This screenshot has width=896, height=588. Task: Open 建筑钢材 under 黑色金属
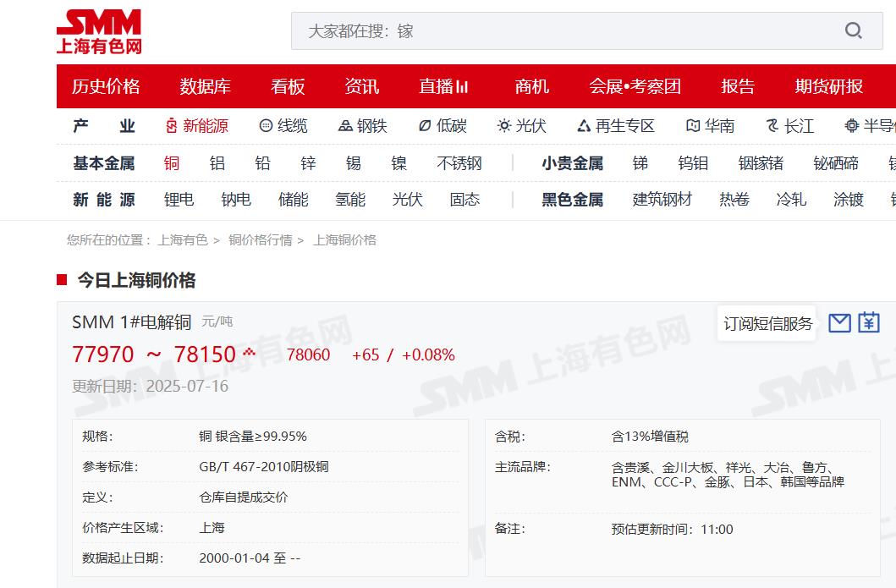point(662,200)
